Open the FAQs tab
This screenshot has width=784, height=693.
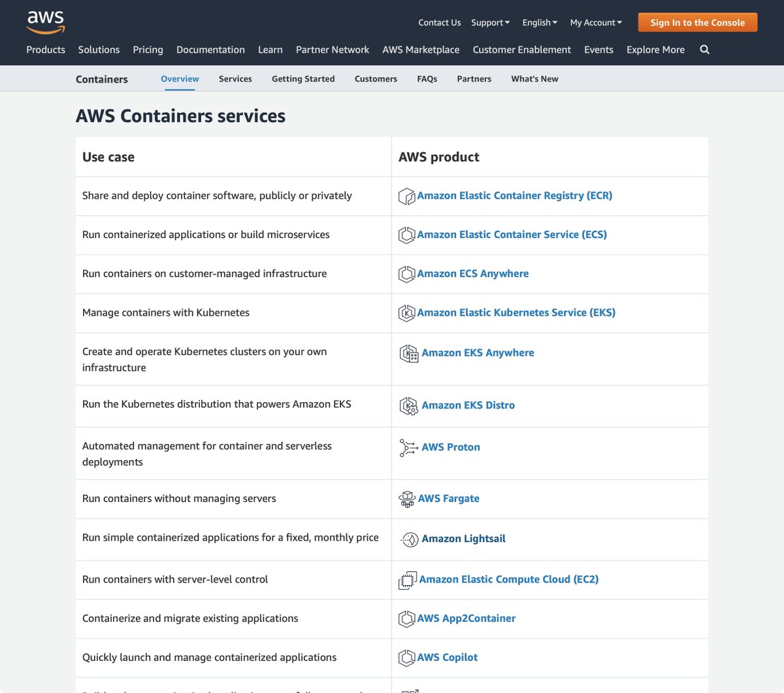427,79
